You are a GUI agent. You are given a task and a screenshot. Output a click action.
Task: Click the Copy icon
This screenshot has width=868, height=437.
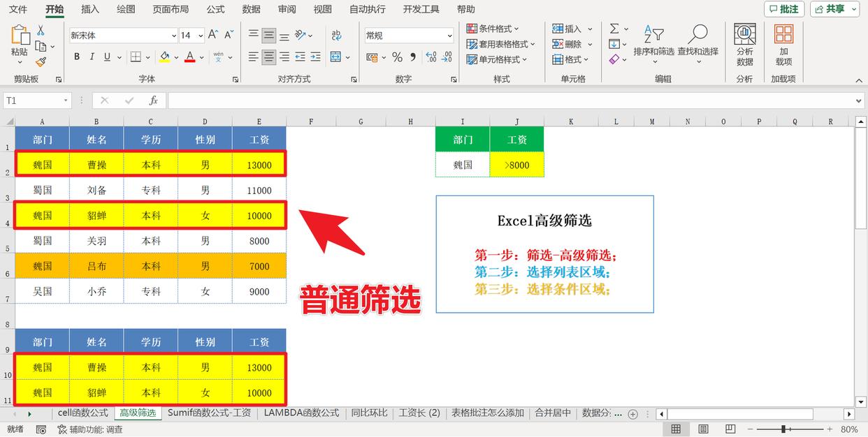pyautogui.click(x=41, y=46)
